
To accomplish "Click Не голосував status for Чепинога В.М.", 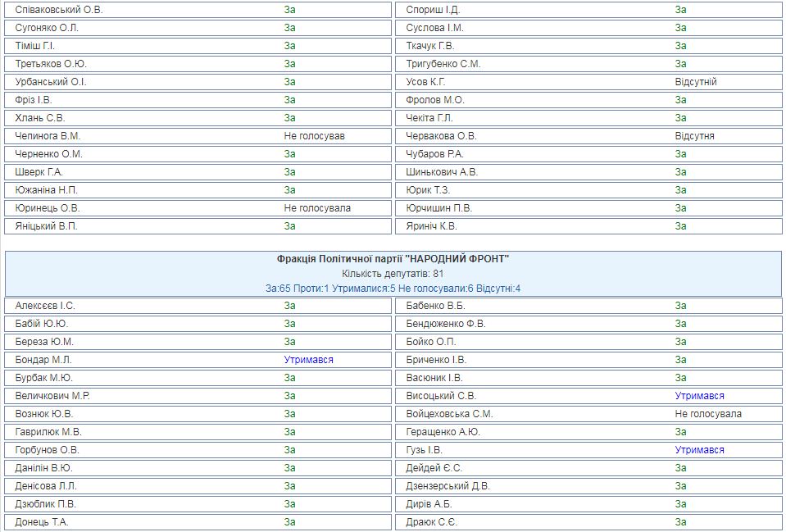I will pyautogui.click(x=315, y=136).
